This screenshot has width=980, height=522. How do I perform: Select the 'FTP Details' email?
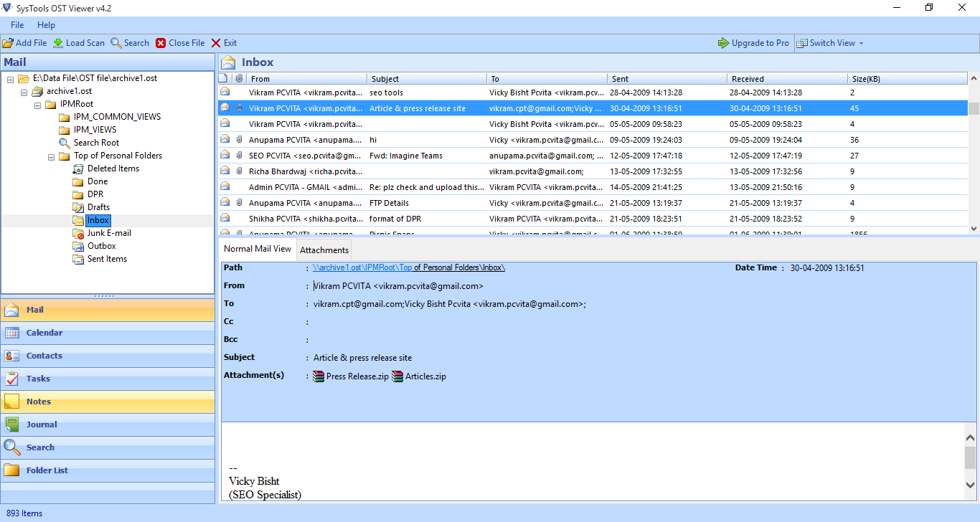593,203
